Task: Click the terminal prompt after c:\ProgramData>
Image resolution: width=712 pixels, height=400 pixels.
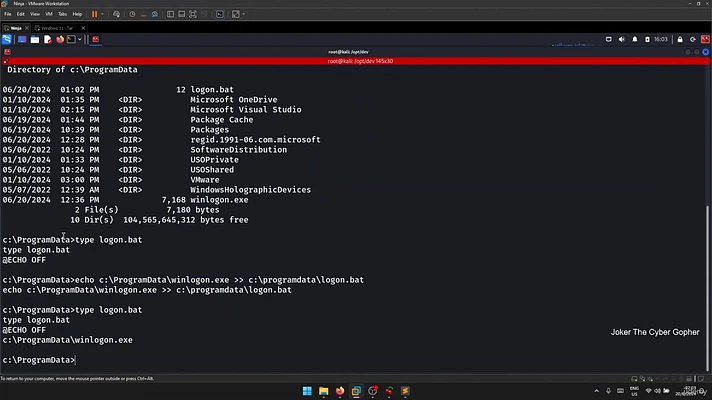Action: click(x=78, y=359)
